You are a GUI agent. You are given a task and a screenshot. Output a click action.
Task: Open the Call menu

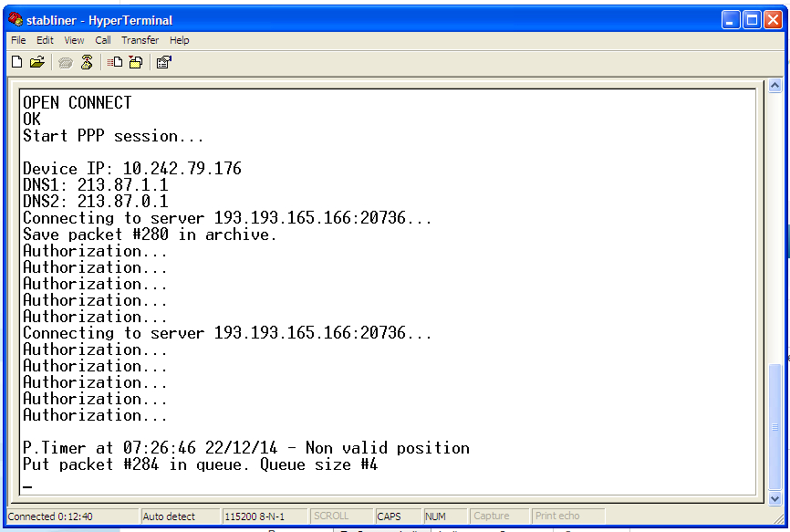tap(103, 40)
